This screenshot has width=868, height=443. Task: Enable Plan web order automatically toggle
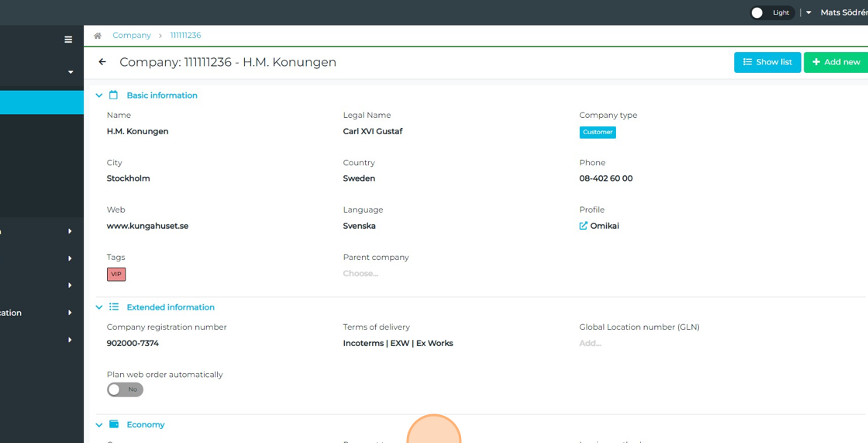coord(125,389)
